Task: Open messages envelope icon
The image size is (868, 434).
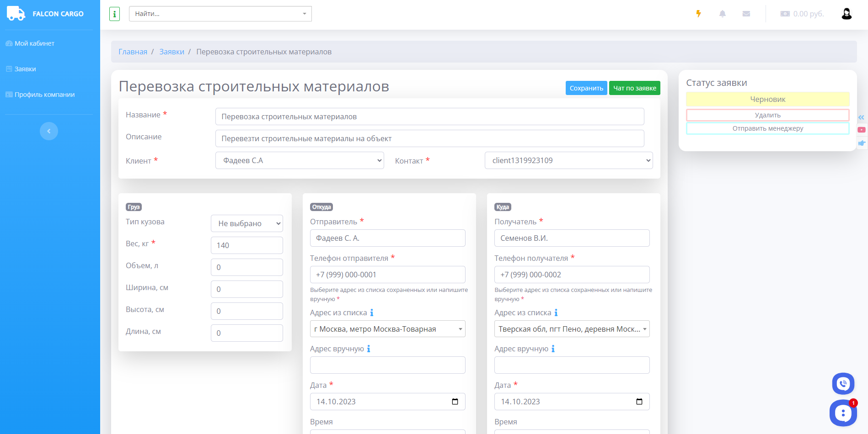Action: 746,14
